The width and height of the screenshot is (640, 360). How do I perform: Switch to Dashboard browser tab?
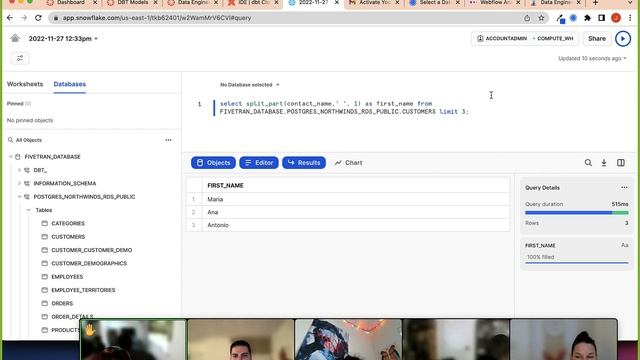71,3
